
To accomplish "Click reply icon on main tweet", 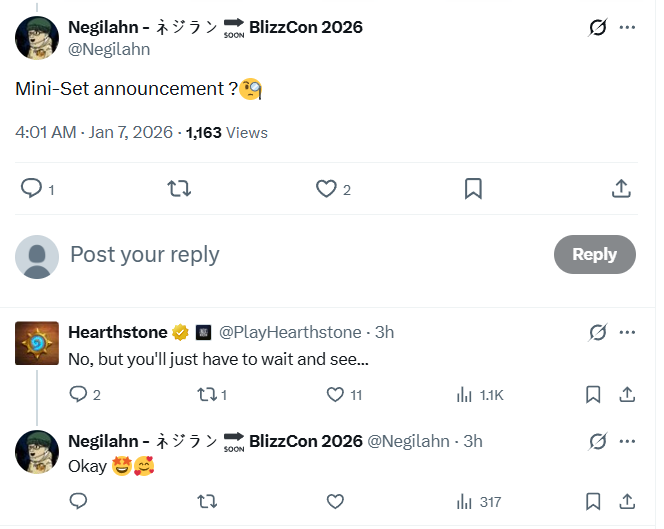I will 32,188.
